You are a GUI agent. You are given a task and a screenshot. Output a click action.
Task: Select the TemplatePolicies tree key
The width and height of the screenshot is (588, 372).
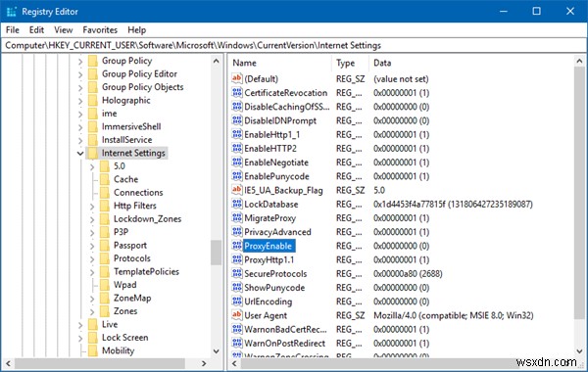point(146,271)
